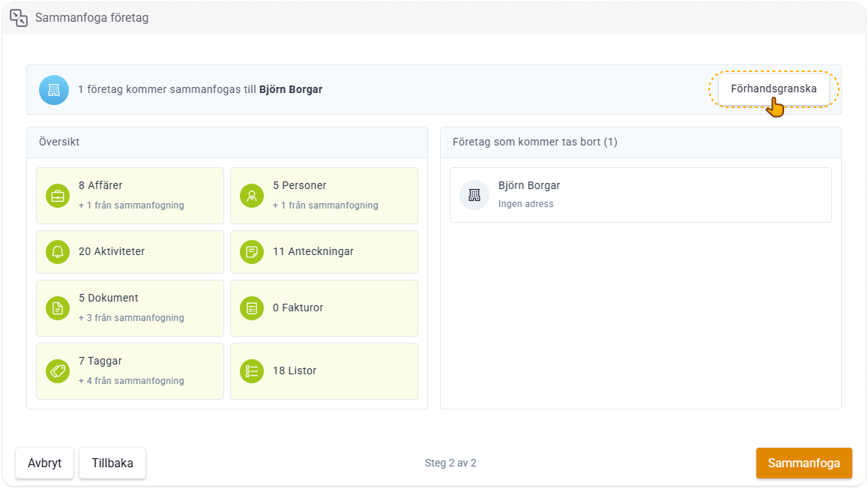
Task: Click the invoice icon for Fakturor
Action: (x=252, y=308)
